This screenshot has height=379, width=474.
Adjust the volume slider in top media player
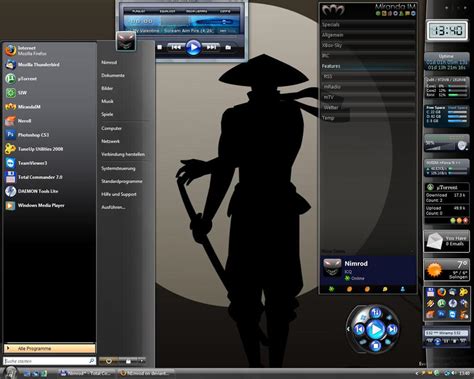pos(213,22)
